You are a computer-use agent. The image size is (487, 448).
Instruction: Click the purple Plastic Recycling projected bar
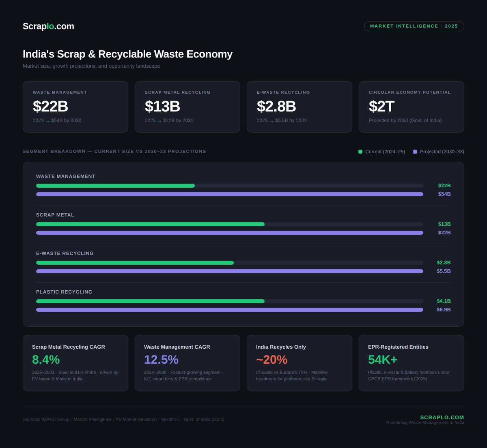[230, 310]
